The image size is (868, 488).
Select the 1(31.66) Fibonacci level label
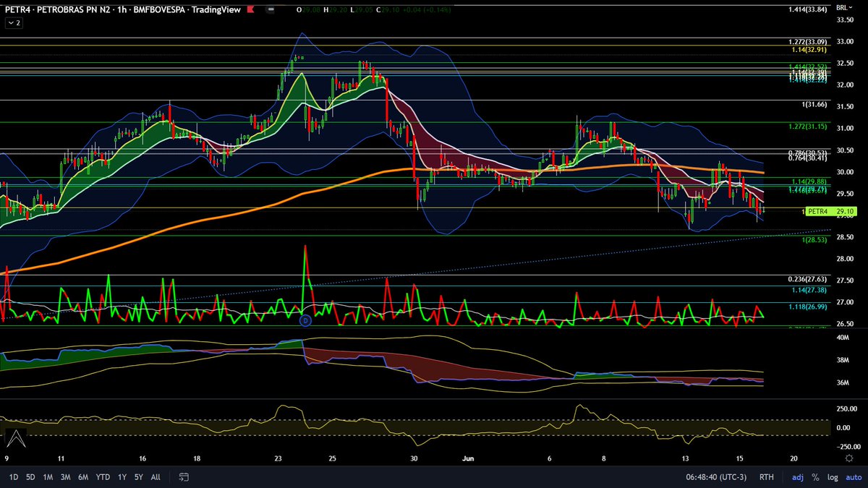click(x=814, y=105)
